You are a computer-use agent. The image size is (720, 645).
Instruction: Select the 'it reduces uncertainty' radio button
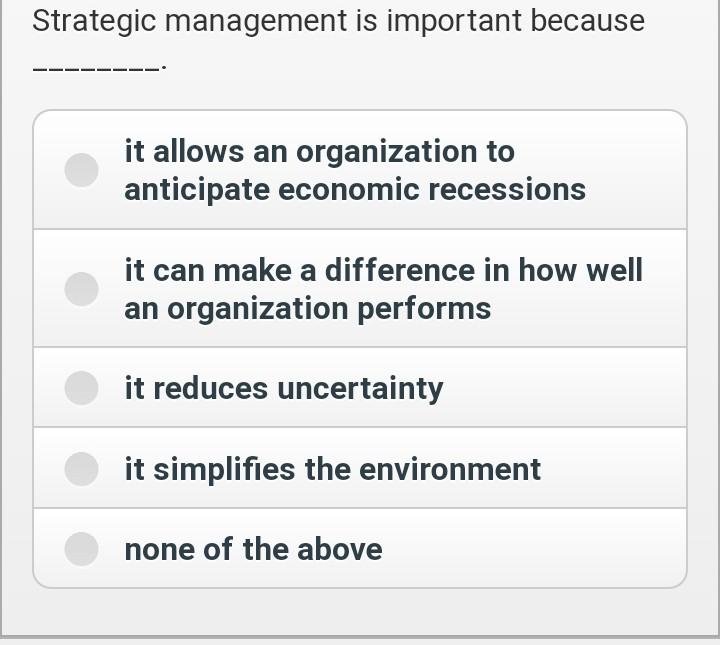[x=82, y=388]
